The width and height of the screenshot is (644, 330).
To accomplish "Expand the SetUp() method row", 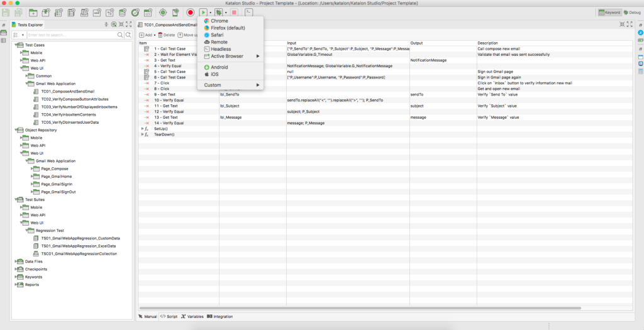I will point(143,128).
